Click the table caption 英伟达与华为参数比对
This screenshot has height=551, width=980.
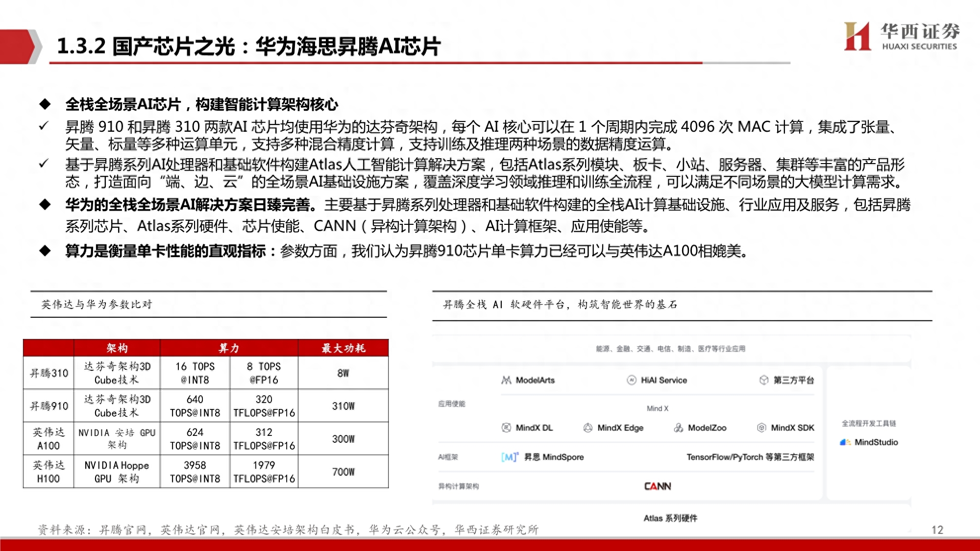[x=97, y=305]
